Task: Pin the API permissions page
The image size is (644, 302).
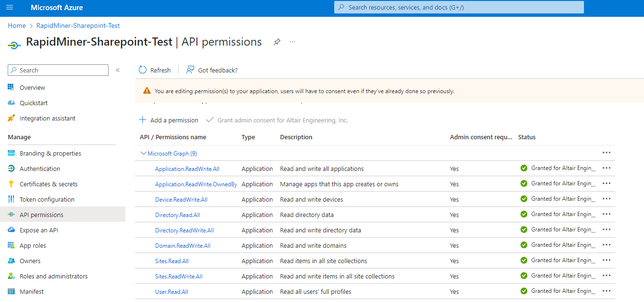Action: [x=277, y=42]
